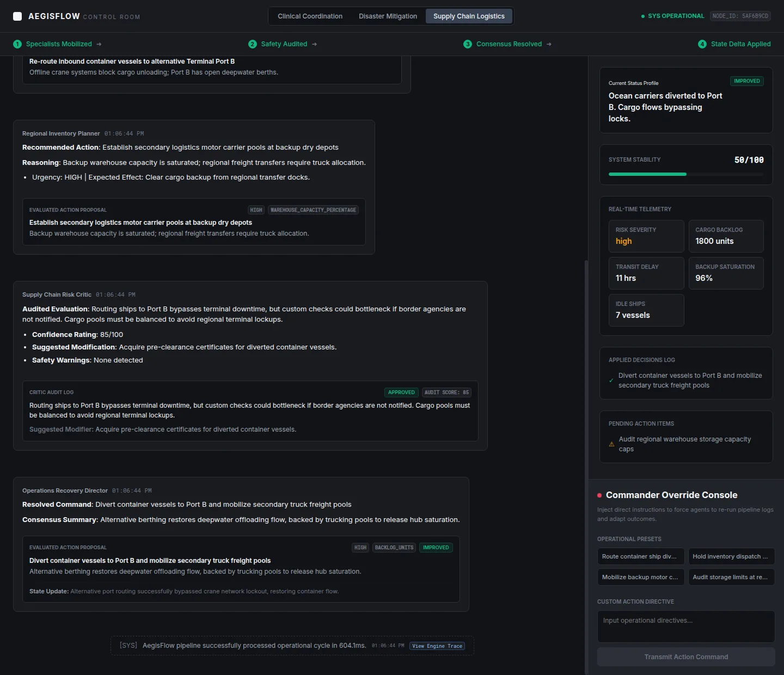Click State Delta Applied step label
The image size is (784, 675).
740,44
